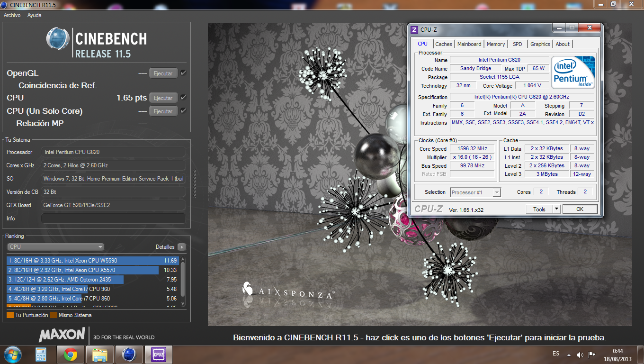This screenshot has height=364, width=644.
Task: Click the AIXSPONZA logo in render
Action: click(x=288, y=290)
